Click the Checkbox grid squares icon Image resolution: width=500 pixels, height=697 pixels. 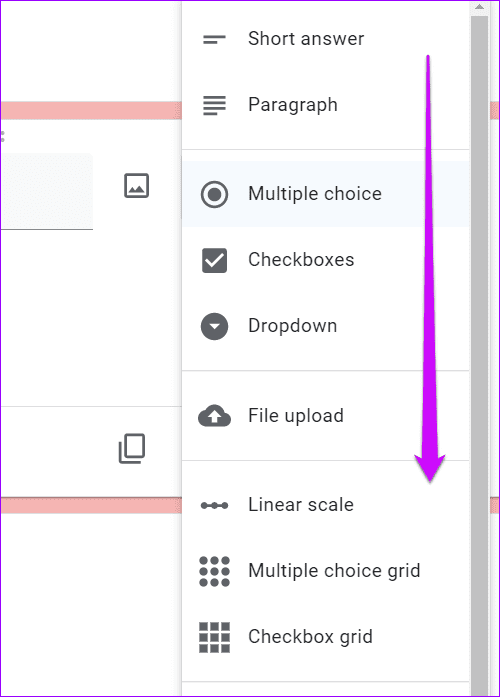tap(214, 637)
